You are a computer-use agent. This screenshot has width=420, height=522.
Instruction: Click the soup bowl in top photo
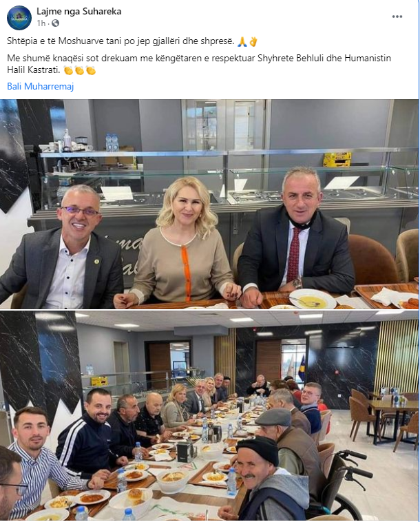(313, 299)
